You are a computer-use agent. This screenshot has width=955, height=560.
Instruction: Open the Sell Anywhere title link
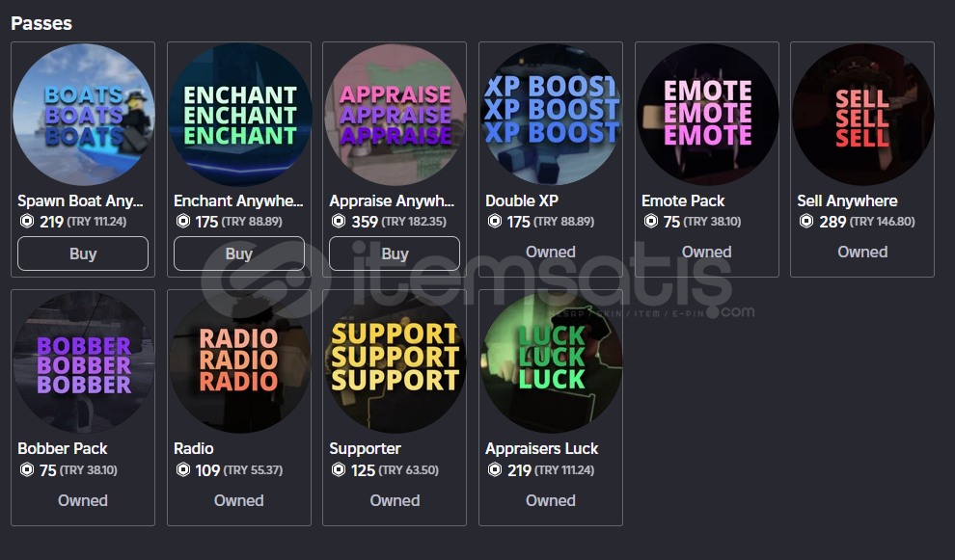coord(847,200)
